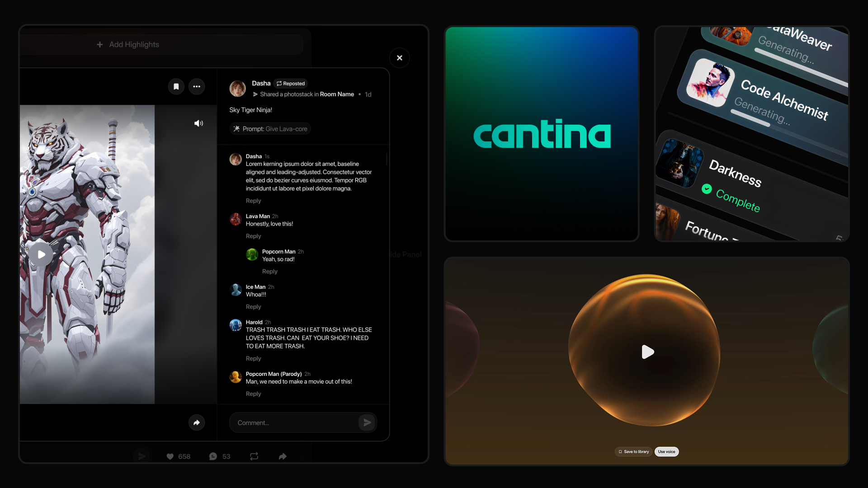
Task: Click the Code Alchemist portrait thumbnail
Action: click(x=710, y=83)
